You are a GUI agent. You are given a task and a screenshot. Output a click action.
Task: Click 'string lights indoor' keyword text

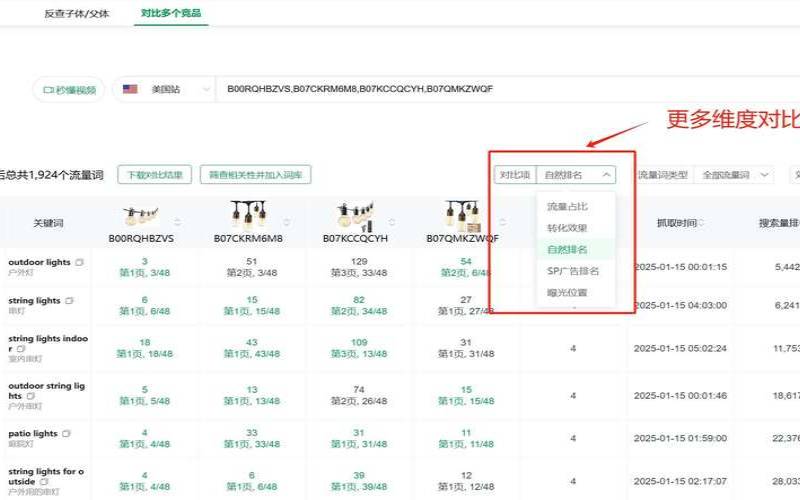coord(48,343)
